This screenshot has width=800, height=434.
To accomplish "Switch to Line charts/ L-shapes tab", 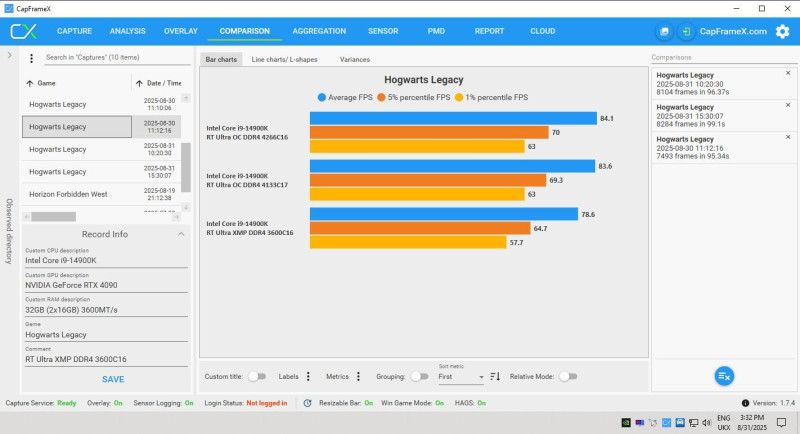I will pos(284,60).
